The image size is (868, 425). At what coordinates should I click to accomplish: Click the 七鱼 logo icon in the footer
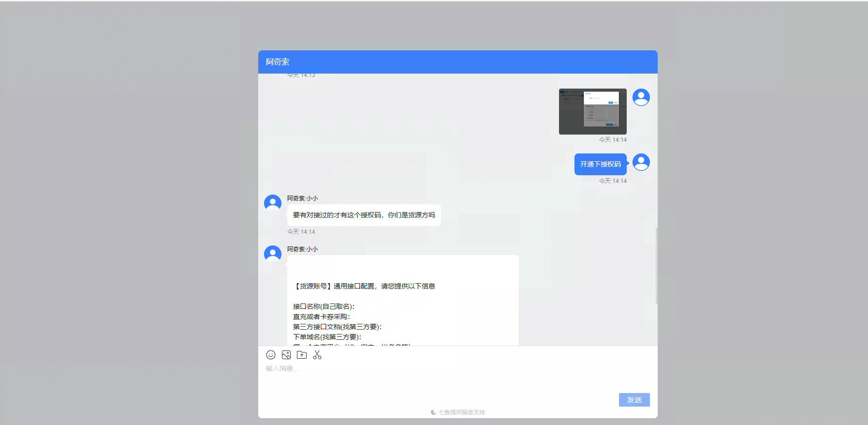click(433, 412)
